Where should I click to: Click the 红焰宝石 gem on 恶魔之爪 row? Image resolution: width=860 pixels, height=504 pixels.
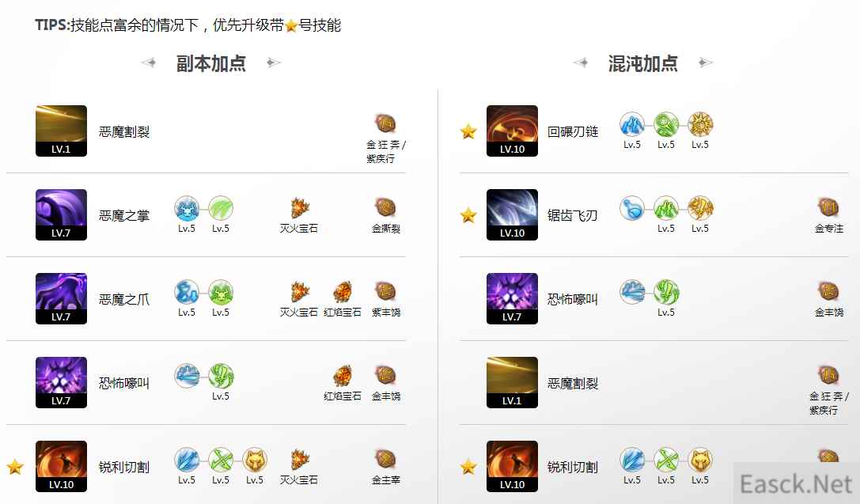point(343,292)
